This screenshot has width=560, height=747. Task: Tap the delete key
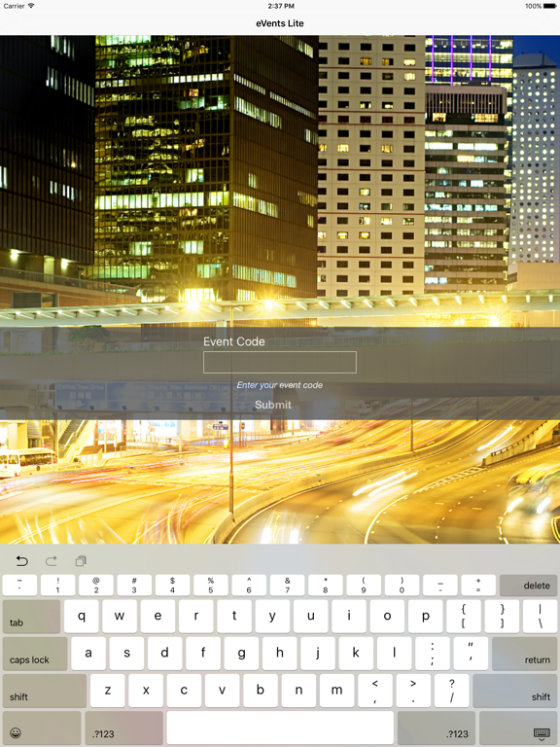(528, 585)
